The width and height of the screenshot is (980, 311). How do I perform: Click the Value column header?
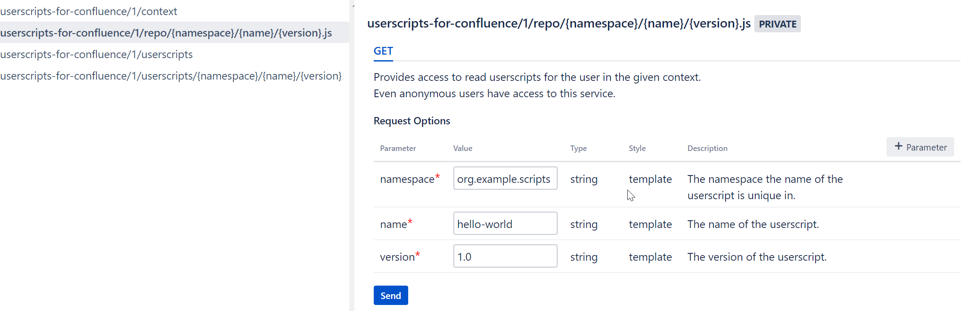pos(462,148)
